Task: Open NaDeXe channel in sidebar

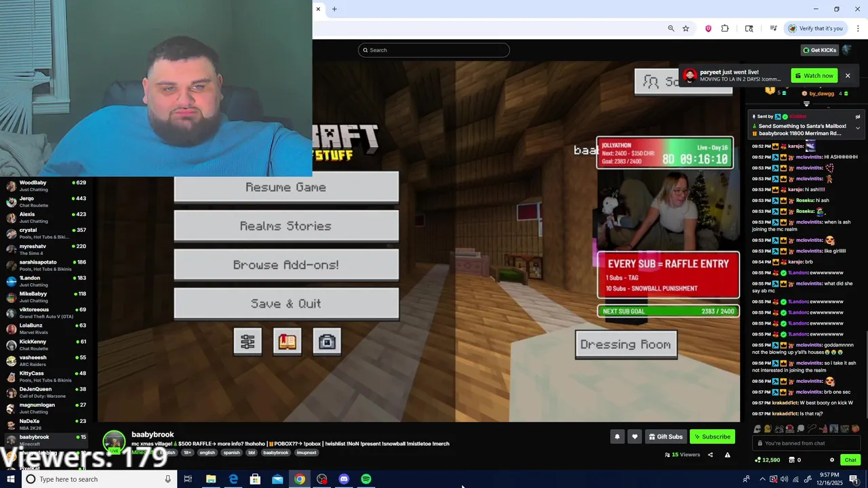Action: [47, 424]
